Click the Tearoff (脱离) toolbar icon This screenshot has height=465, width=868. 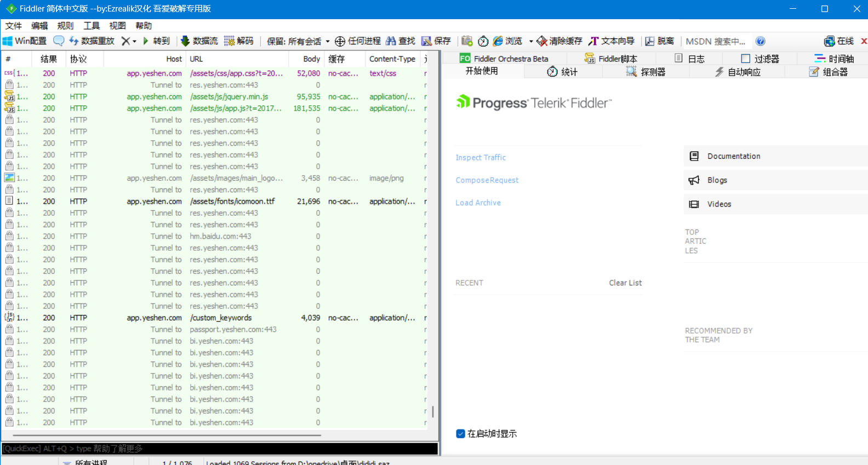click(x=650, y=41)
